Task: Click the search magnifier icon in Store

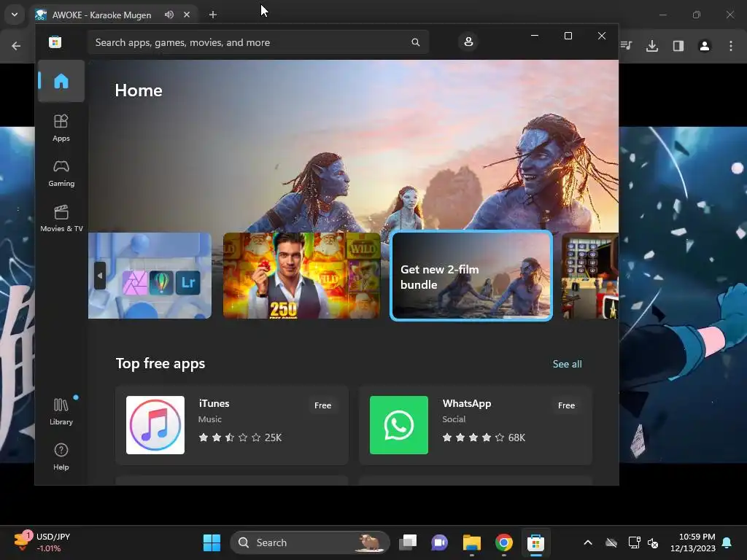Action: coord(415,42)
